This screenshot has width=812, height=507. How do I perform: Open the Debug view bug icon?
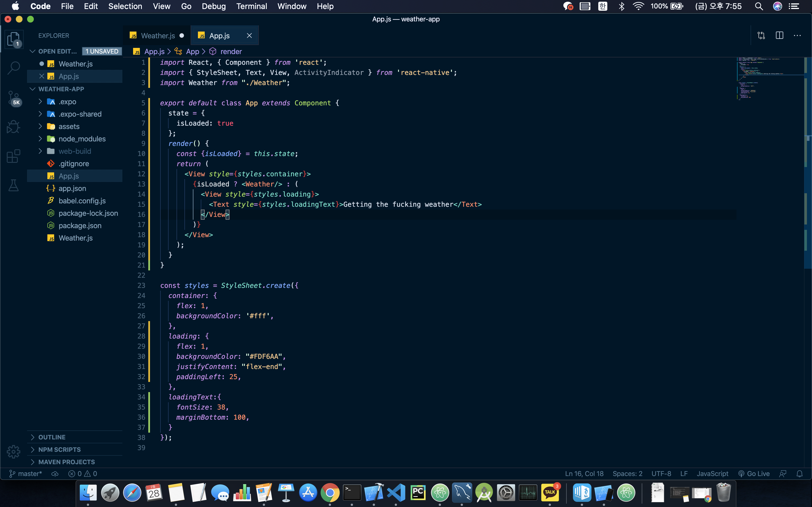click(x=14, y=127)
